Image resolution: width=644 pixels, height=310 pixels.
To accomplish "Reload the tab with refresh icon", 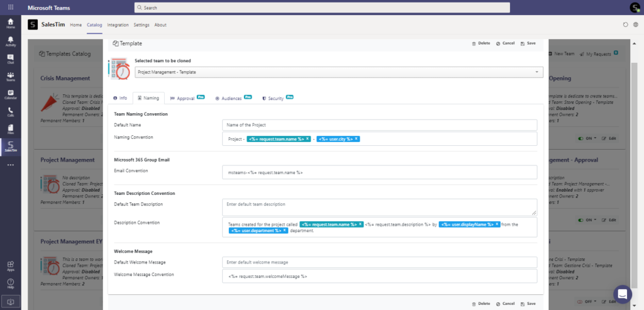I will 626,25.
